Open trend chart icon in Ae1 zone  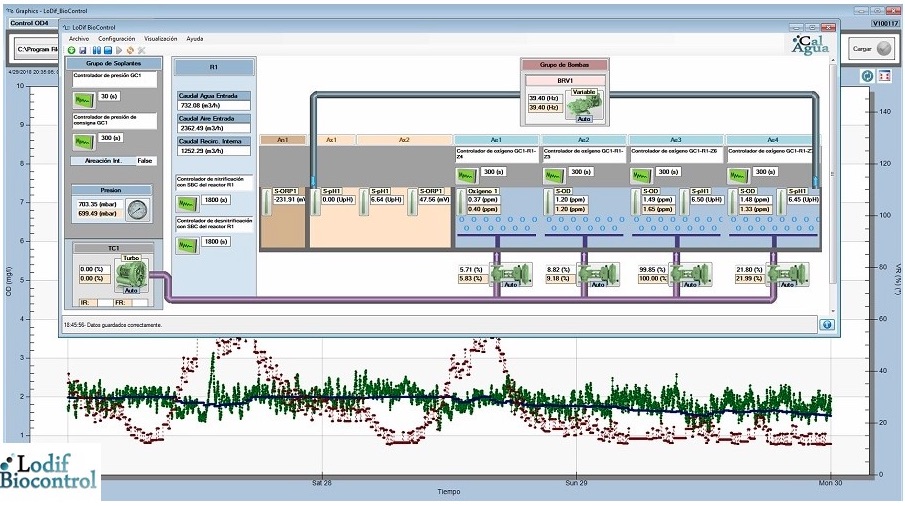[x=467, y=175]
